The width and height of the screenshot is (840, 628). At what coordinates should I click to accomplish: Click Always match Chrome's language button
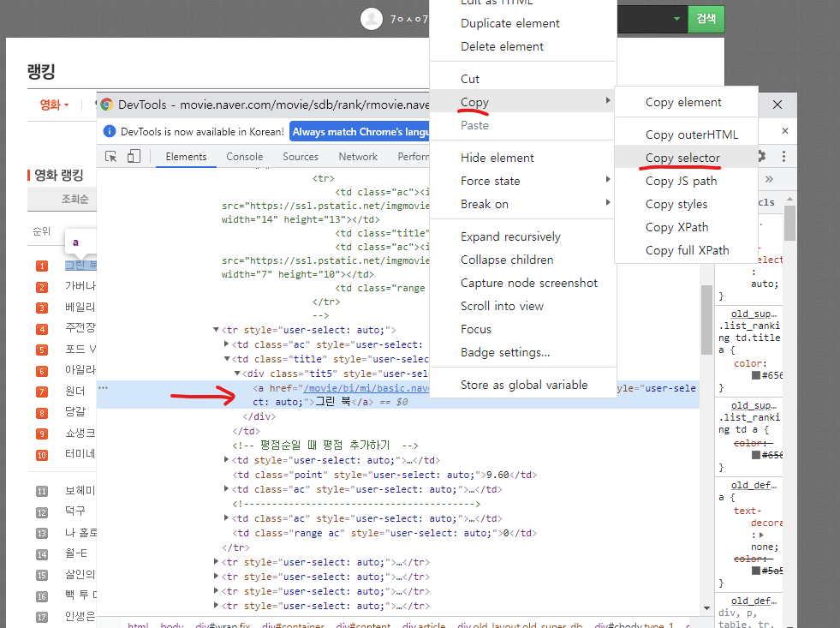[x=360, y=131]
